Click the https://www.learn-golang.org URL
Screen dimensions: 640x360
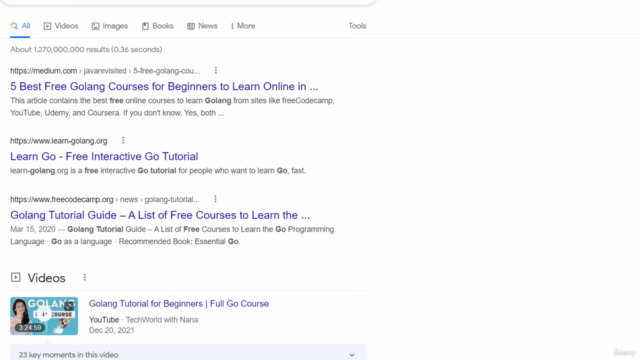[59, 141]
